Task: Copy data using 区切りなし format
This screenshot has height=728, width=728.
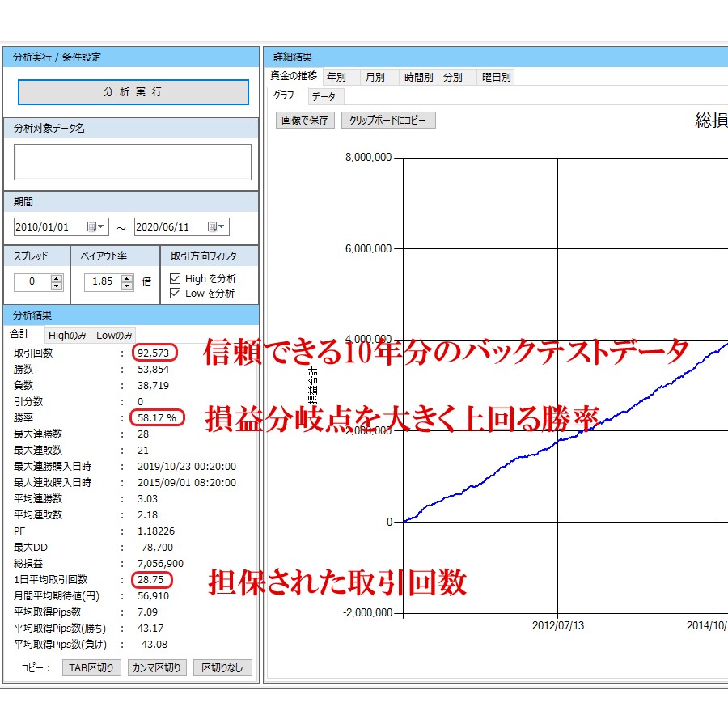Action: pos(222,667)
